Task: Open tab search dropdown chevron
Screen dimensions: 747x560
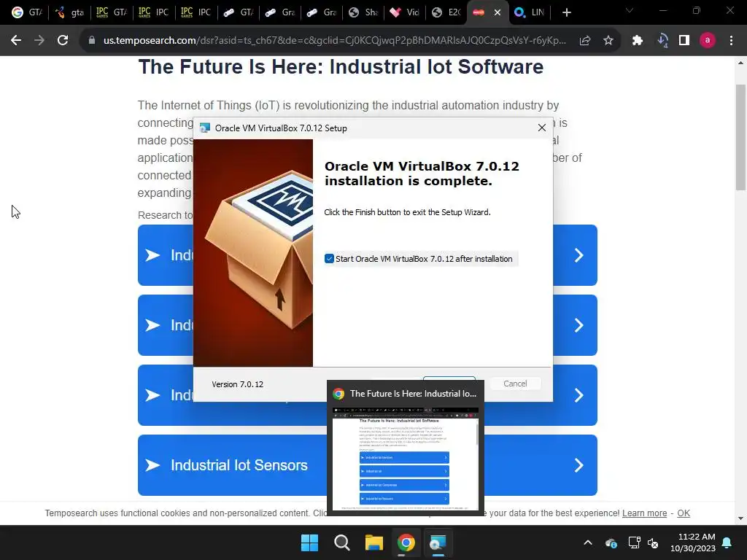Action: [x=630, y=10]
